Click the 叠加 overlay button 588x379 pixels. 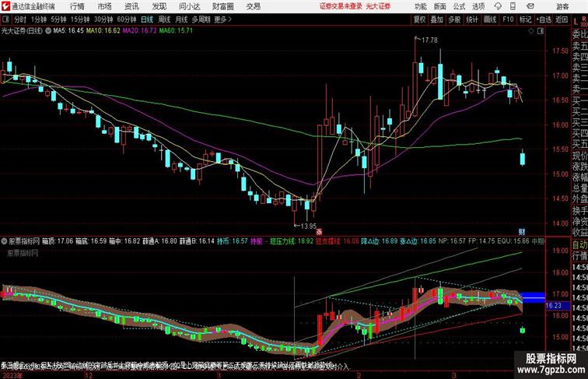pyautogui.click(x=437, y=19)
